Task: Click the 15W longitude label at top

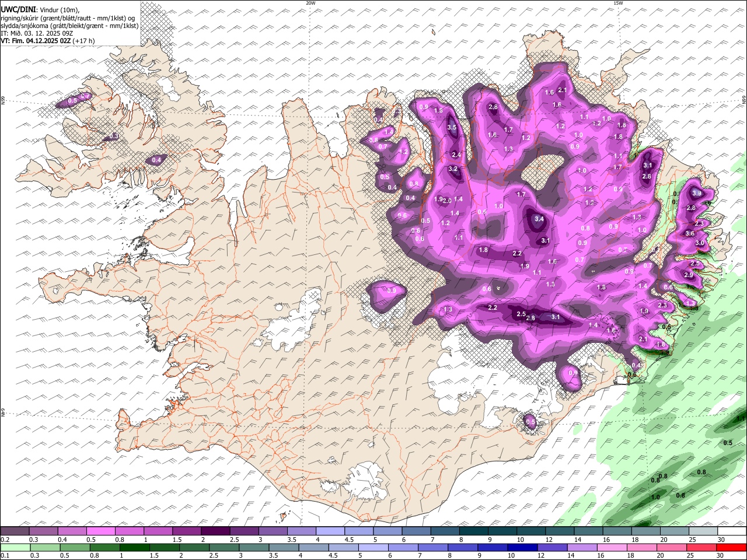Action: point(617,3)
